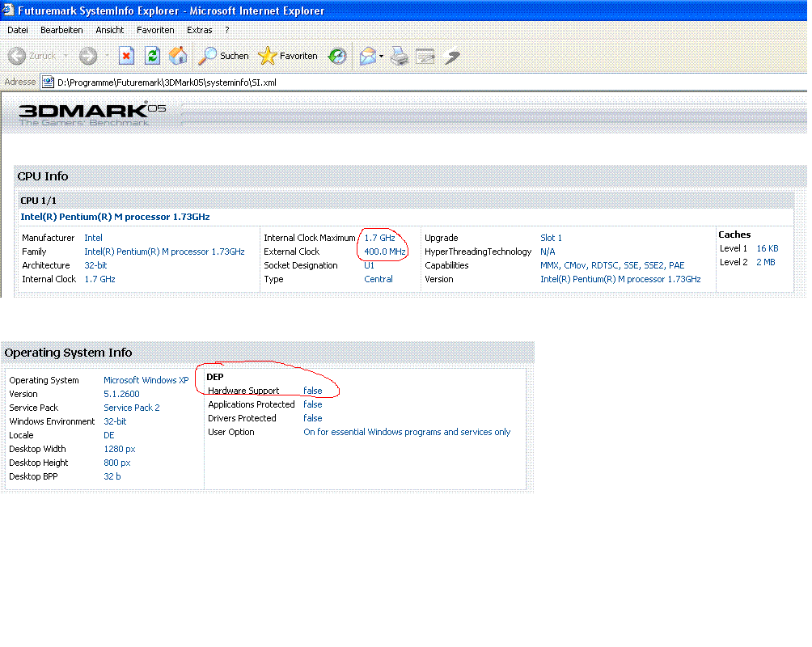Click Service Pack 2 value
The image size is (812, 647).
tap(132, 408)
